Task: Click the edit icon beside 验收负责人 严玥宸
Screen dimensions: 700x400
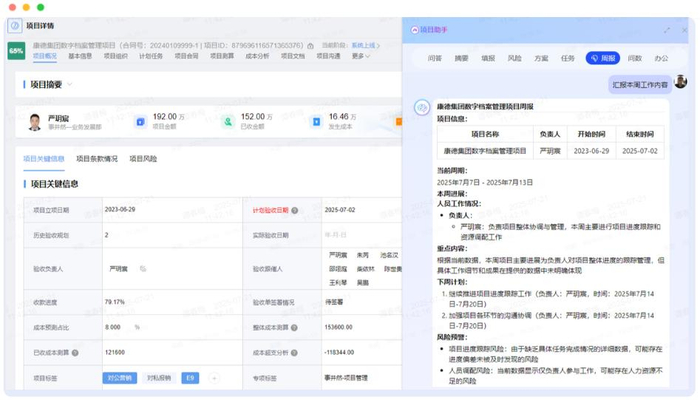Action: point(143,269)
